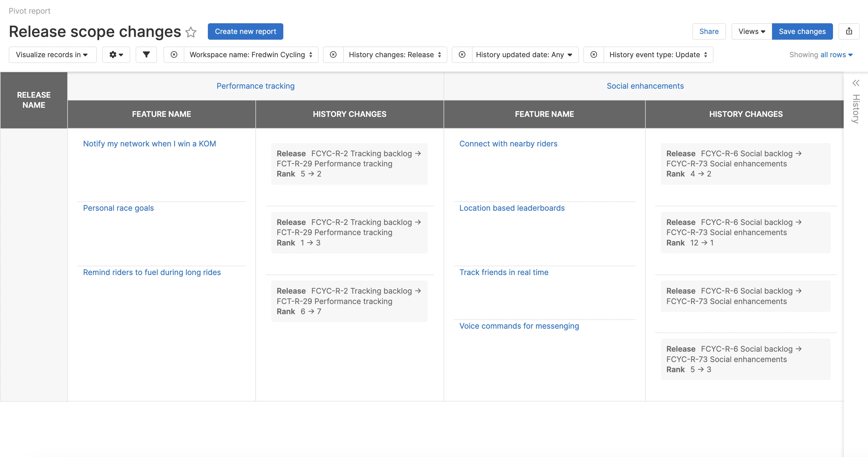
Task: Remove the Workspace name filter
Action: [x=174, y=55]
